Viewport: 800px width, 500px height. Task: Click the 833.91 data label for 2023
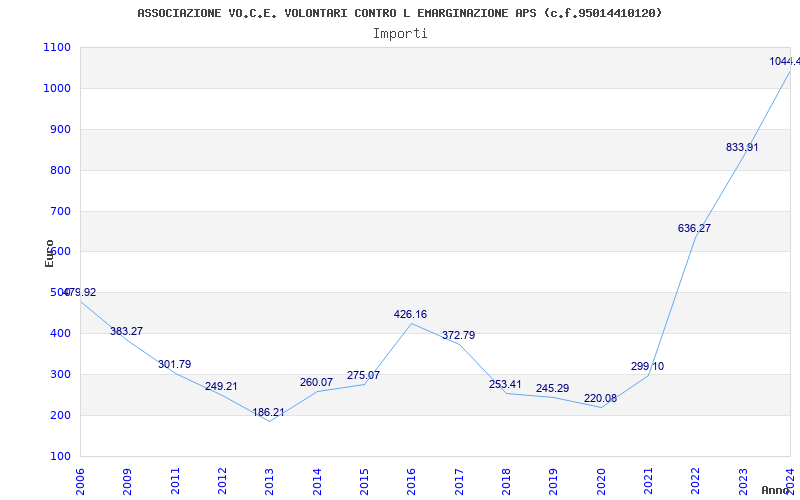point(742,147)
